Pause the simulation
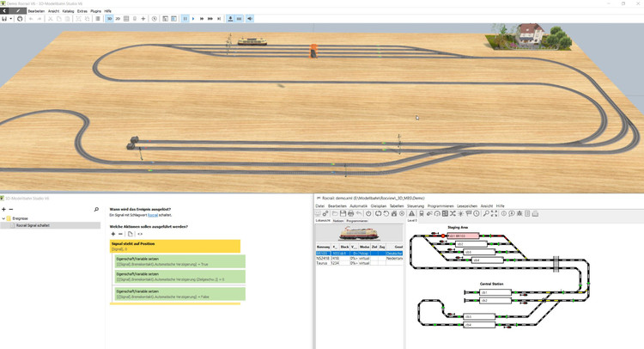This screenshot has height=349, width=644. [185, 18]
